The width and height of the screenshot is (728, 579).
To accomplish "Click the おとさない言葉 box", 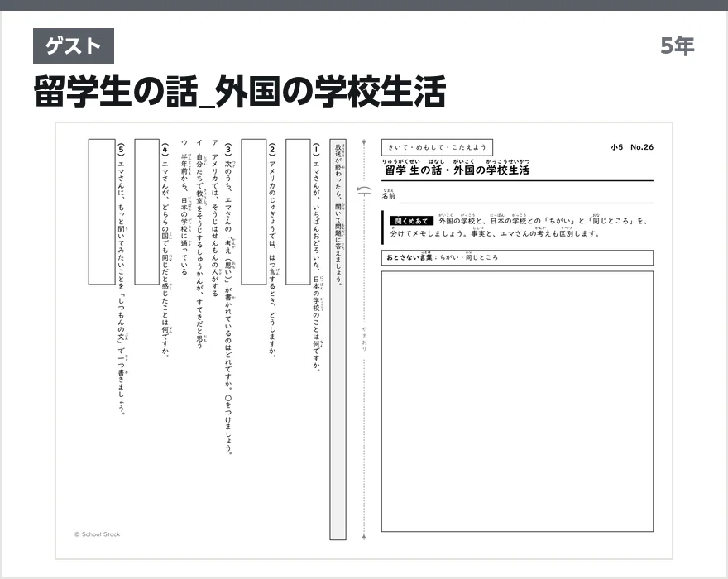I will pos(517,257).
